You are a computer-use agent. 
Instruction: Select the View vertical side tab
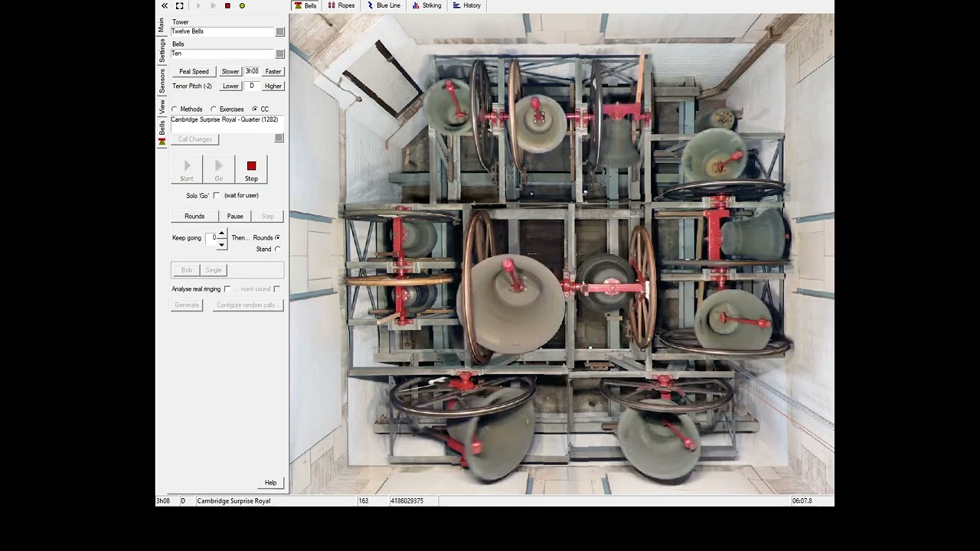[162, 107]
